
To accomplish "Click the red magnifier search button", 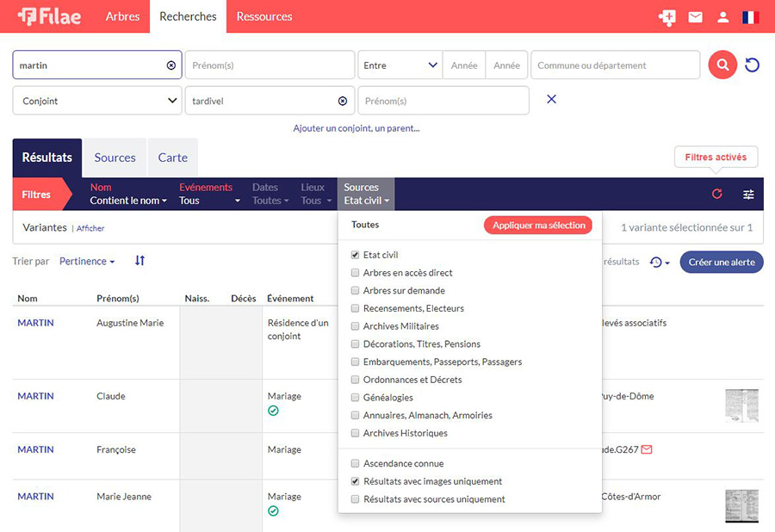I will (722, 65).
